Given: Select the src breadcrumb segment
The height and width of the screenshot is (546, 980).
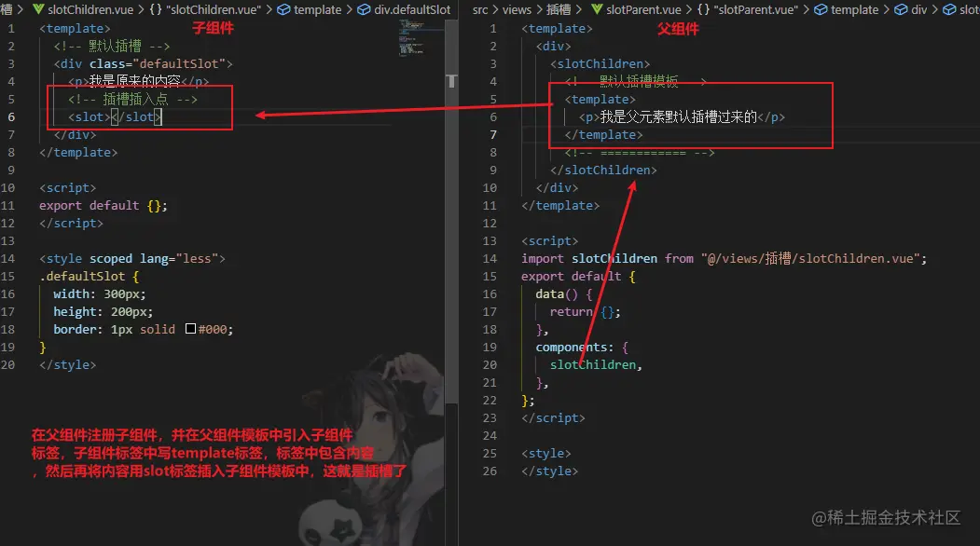Looking at the screenshot, I should 480,9.
